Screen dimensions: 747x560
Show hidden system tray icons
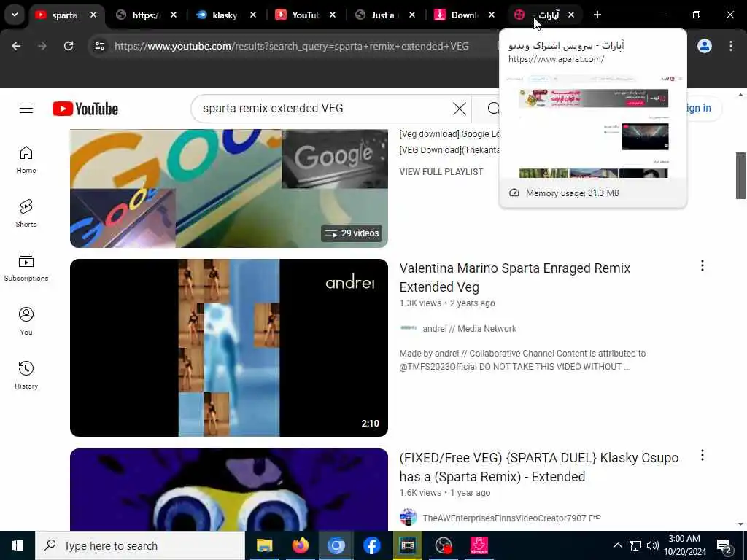tap(617, 545)
